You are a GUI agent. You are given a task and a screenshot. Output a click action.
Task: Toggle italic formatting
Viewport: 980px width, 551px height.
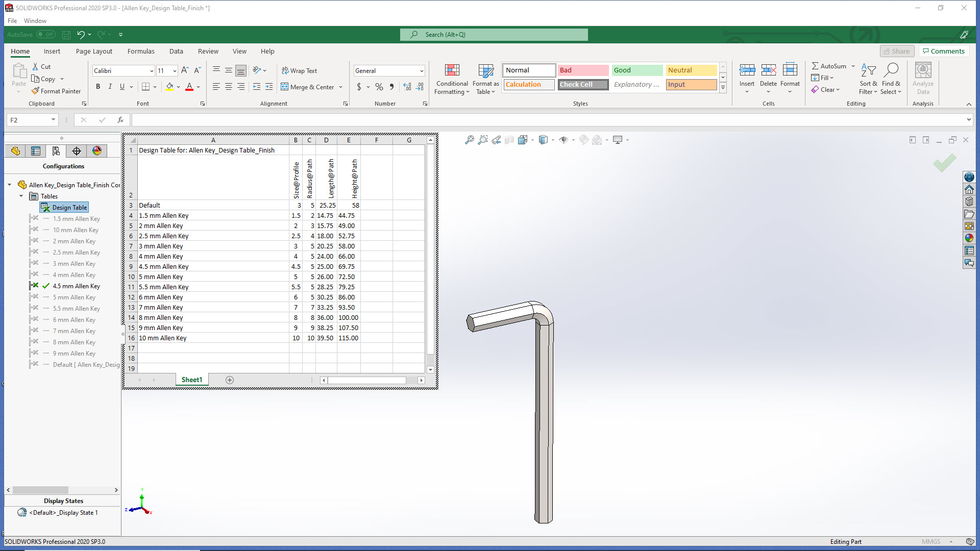[x=110, y=87]
